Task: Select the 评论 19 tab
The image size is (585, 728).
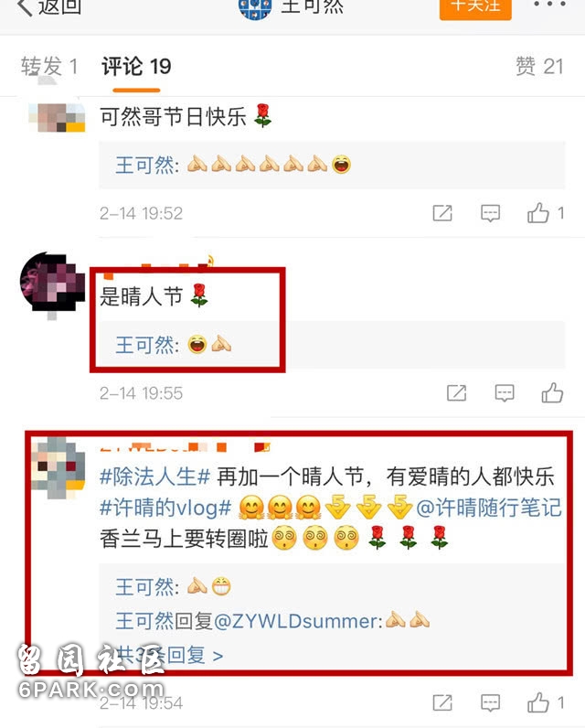Action: 136,67
